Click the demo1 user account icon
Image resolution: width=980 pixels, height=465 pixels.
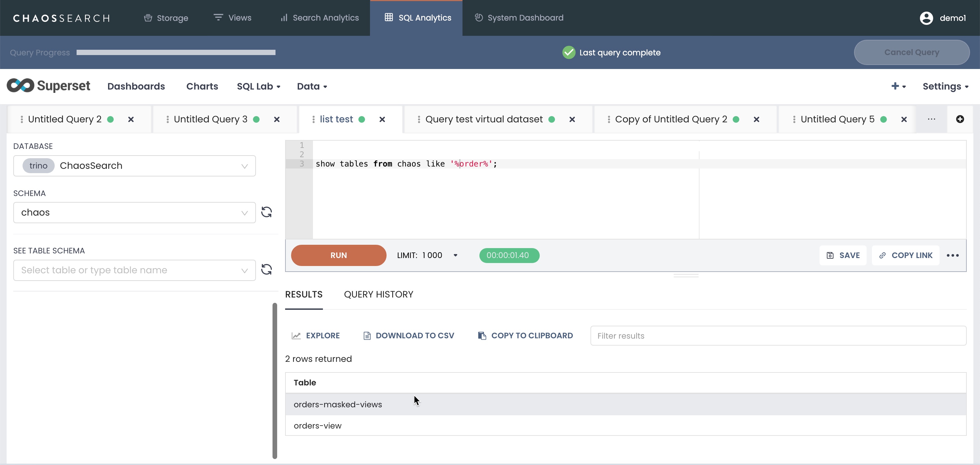pyautogui.click(x=926, y=18)
